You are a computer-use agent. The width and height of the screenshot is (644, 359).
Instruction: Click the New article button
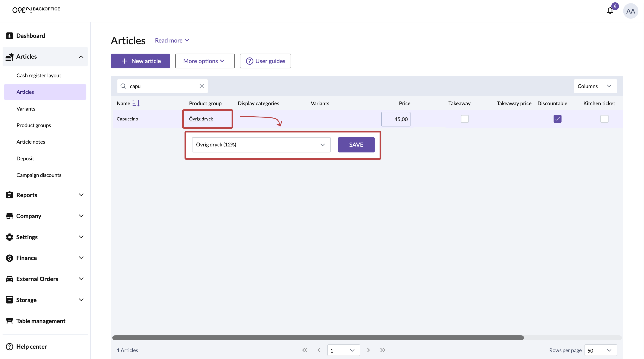[x=140, y=61]
